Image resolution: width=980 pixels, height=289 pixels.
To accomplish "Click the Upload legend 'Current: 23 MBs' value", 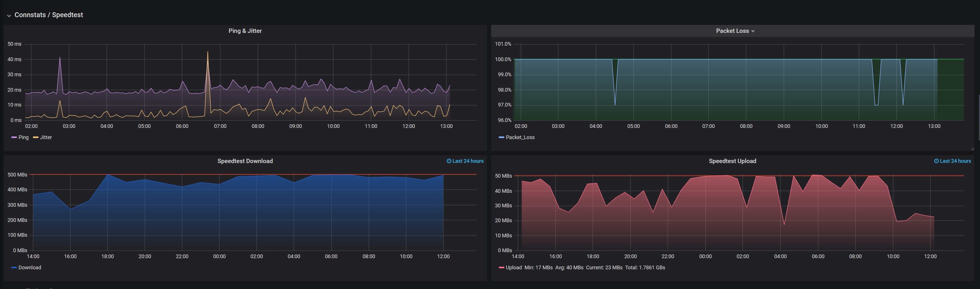I will 604,267.
